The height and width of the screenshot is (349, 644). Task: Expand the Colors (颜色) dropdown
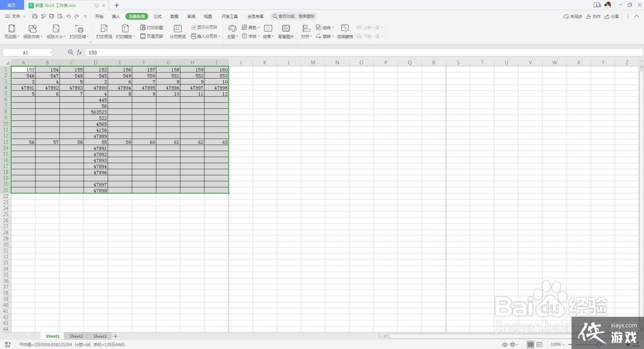coord(259,27)
